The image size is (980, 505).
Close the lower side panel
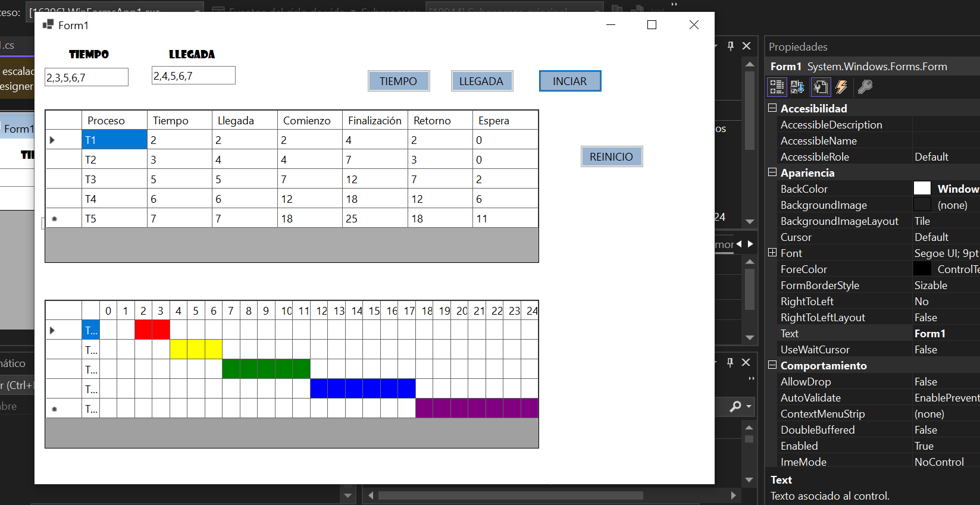click(746, 362)
